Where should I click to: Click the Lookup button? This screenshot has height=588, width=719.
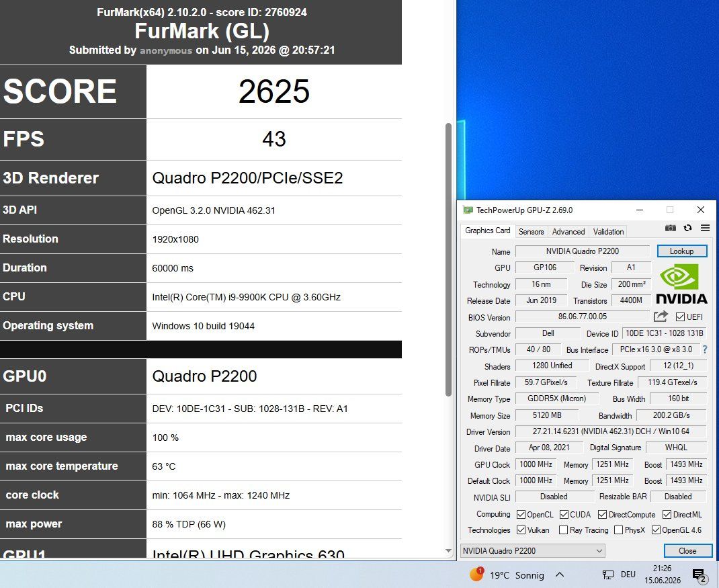[x=682, y=251]
